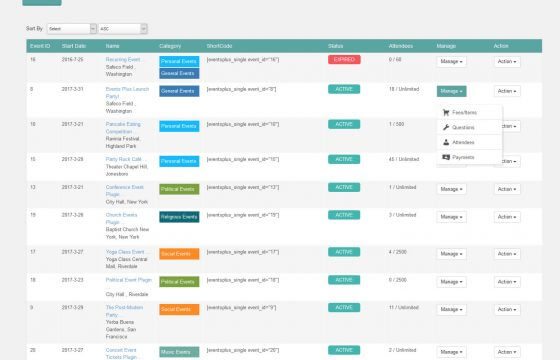Screen dimensions: 560x360
Task: Select shortcode text for event id 13
Action: coord(243,187)
